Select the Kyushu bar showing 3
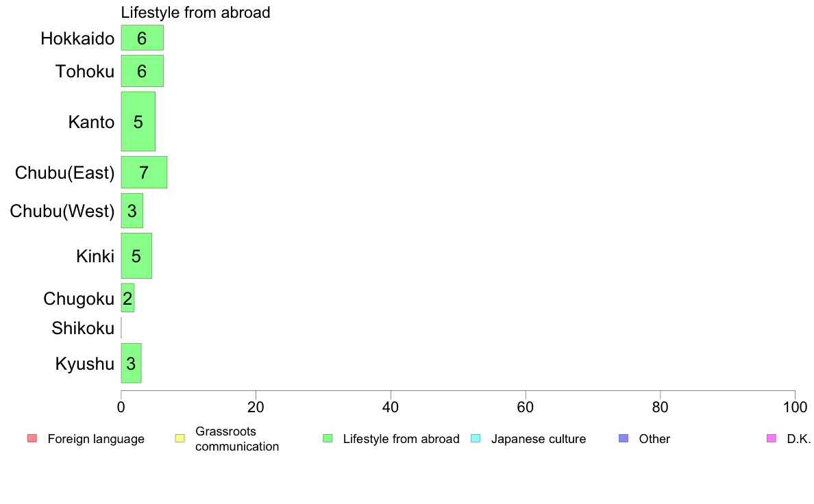Image resolution: width=814 pixels, height=504 pixels. tap(131, 364)
